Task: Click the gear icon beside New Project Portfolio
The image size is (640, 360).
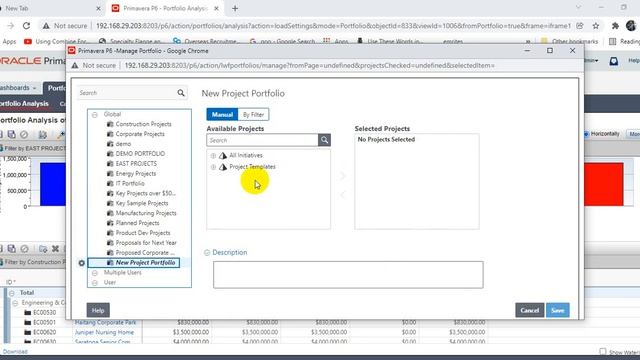Action: pyautogui.click(x=82, y=263)
